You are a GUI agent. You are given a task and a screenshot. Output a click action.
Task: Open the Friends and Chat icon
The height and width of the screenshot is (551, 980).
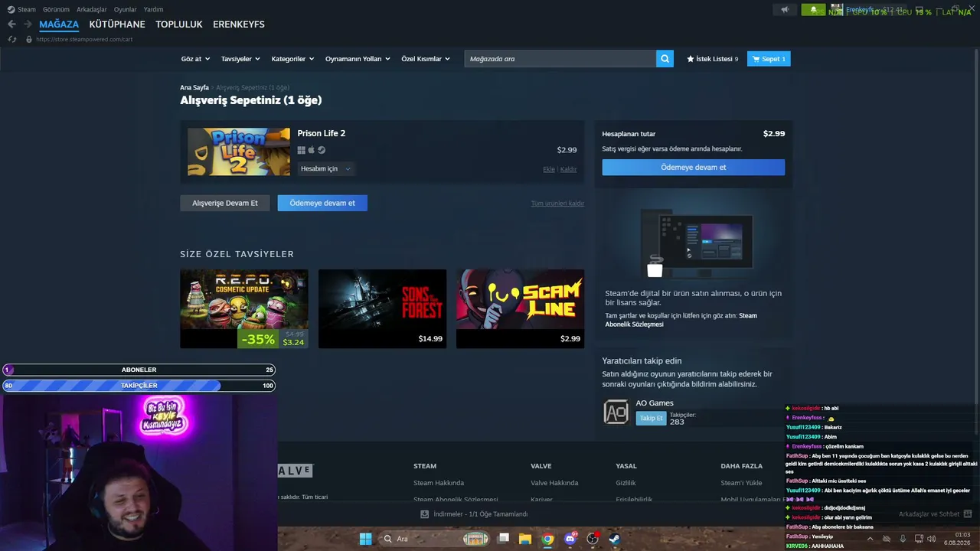tap(968, 514)
